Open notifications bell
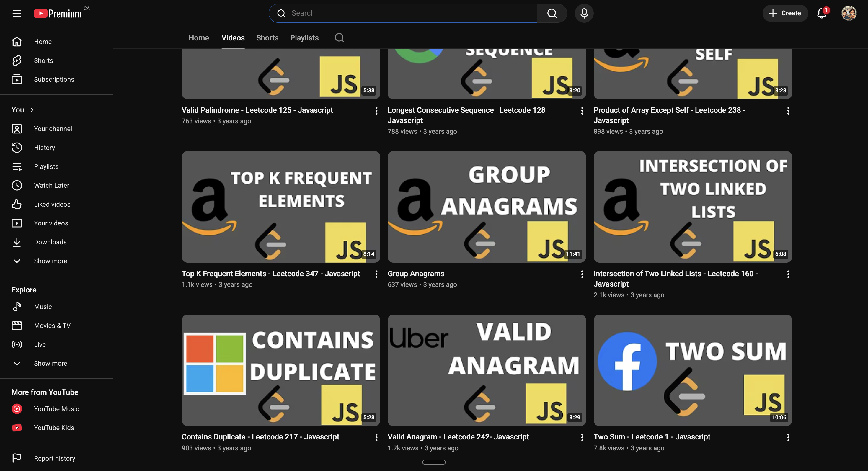Viewport: 868px width, 471px height. 822,13
